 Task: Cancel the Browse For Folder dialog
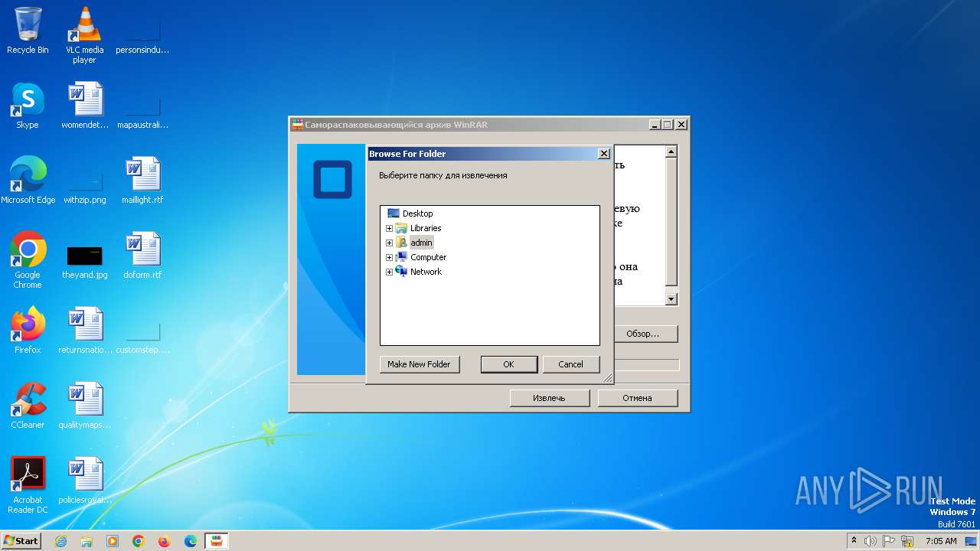coord(570,364)
